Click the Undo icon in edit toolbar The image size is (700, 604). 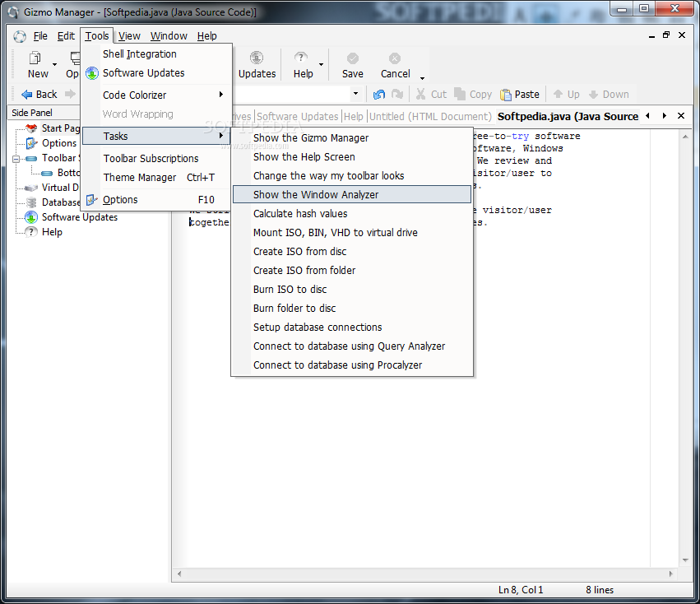379,95
